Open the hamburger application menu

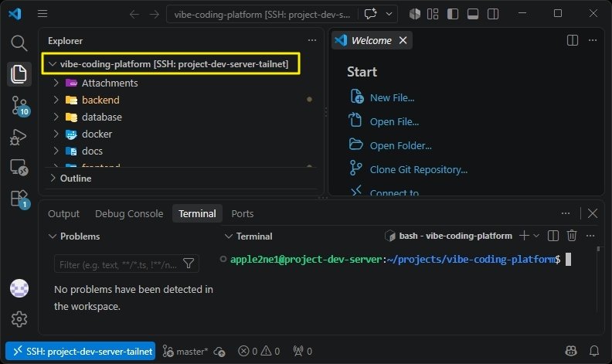click(x=42, y=14)
